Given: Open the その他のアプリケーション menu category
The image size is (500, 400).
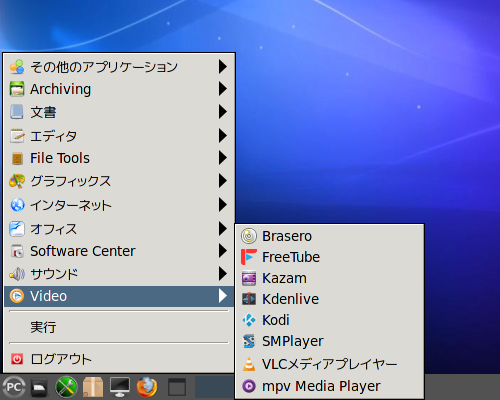Looking at the screenshot, I should 119,67.
